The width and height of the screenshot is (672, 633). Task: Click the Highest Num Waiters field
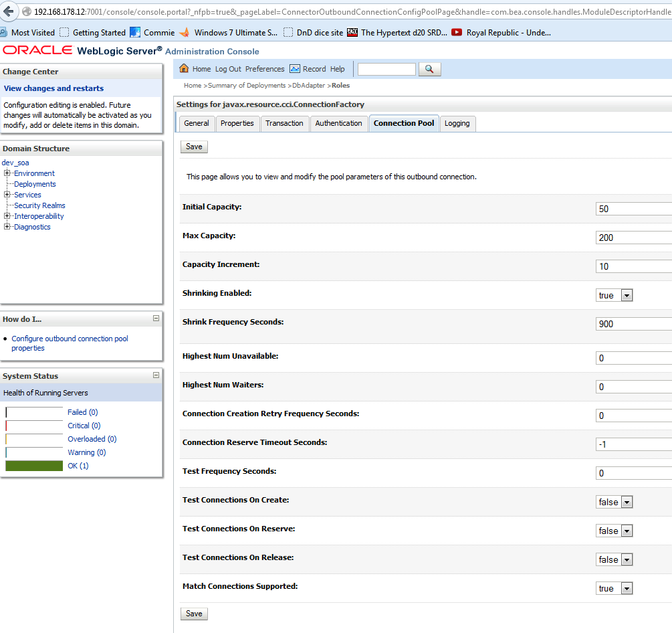point(634,387)
